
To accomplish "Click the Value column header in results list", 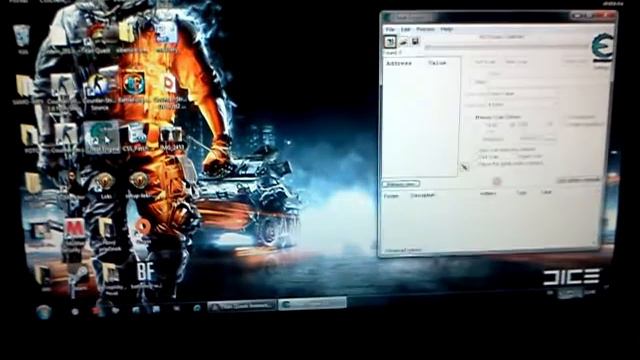I will coord(437,63).
